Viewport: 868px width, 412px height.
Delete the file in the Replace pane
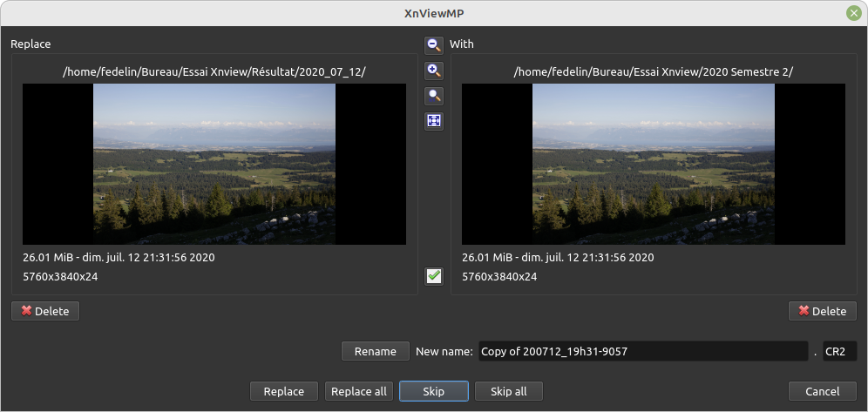coord(45,311)
